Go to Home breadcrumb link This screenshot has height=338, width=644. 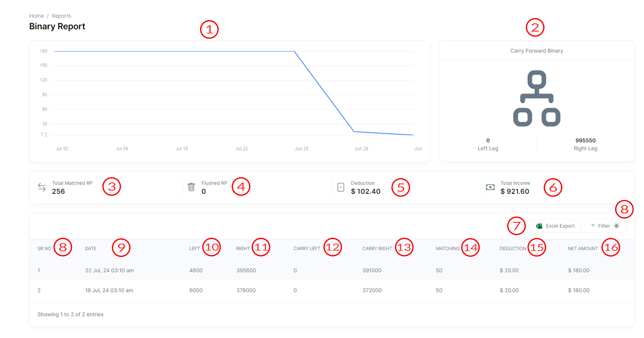click(36, 16)
